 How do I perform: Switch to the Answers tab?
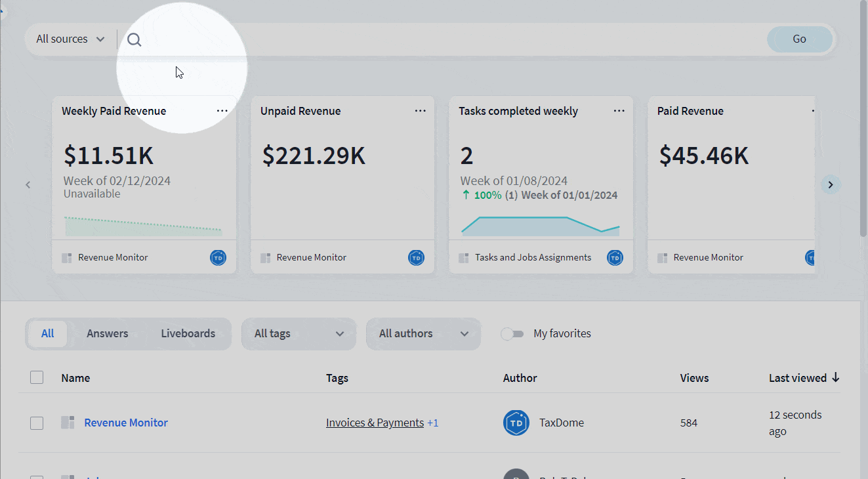coord(108,334)
